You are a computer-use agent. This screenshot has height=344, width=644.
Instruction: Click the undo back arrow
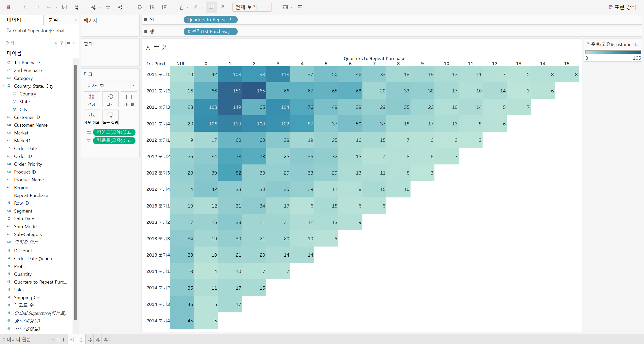(x=25, y=7)
